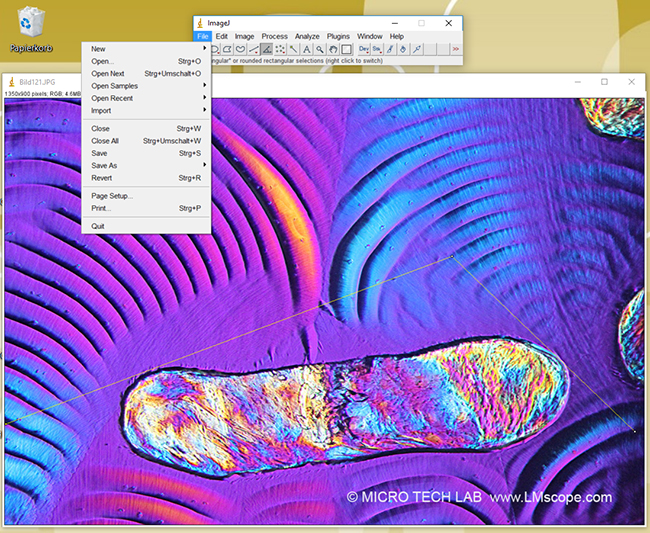Show more tools with the >> button
The width and height of the screenshot is (650, 533).
pos(456,49)
